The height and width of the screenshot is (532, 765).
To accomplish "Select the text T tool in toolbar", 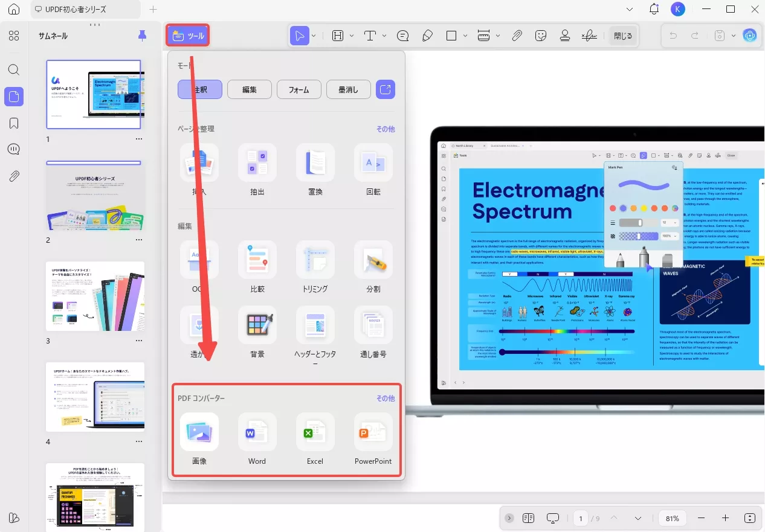I will pyautogui.click(x=370, y=36).
